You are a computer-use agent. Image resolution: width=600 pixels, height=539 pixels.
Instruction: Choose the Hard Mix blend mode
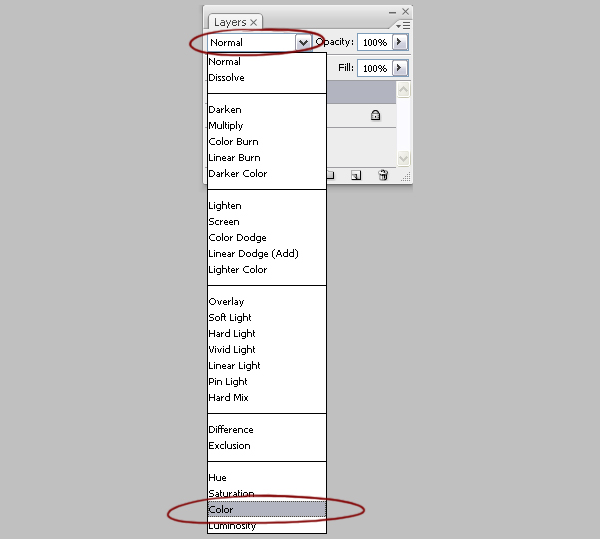(x=267, y=397)
